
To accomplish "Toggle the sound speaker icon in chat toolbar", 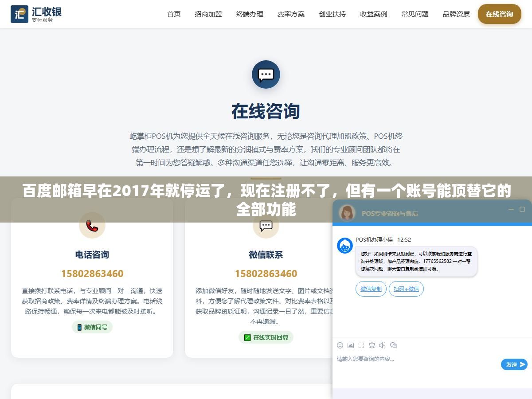I will coord(383,345).
